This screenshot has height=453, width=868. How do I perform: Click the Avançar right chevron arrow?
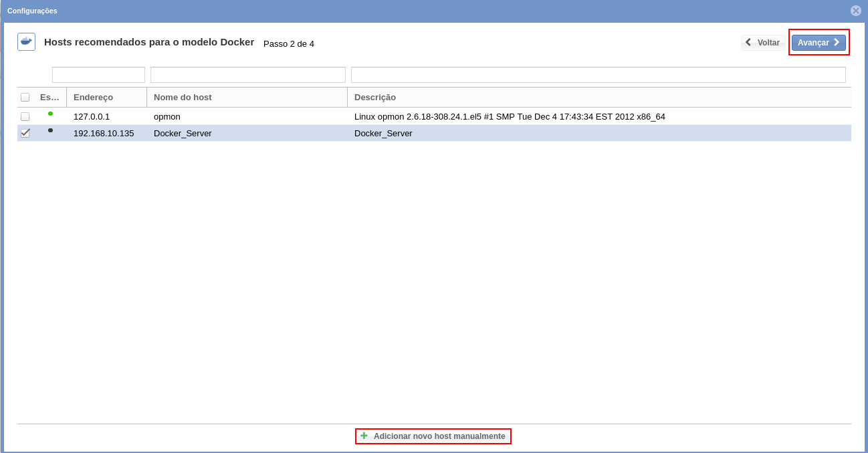pos(837,42)
